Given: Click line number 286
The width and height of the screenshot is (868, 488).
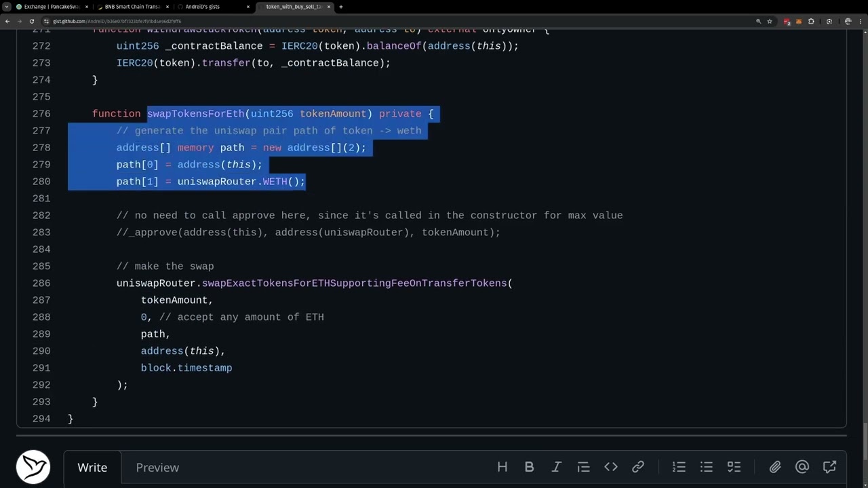Looking at the screenshot, I should tap(41, 283).
